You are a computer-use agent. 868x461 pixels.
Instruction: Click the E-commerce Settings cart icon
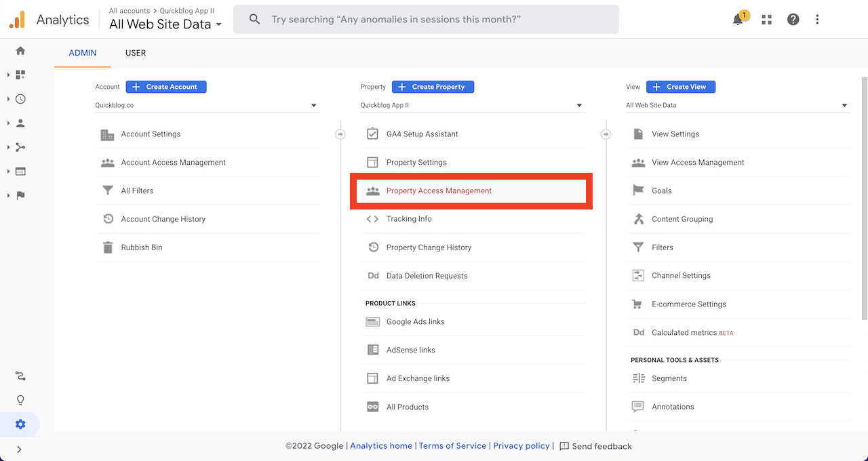click(637, 304)
